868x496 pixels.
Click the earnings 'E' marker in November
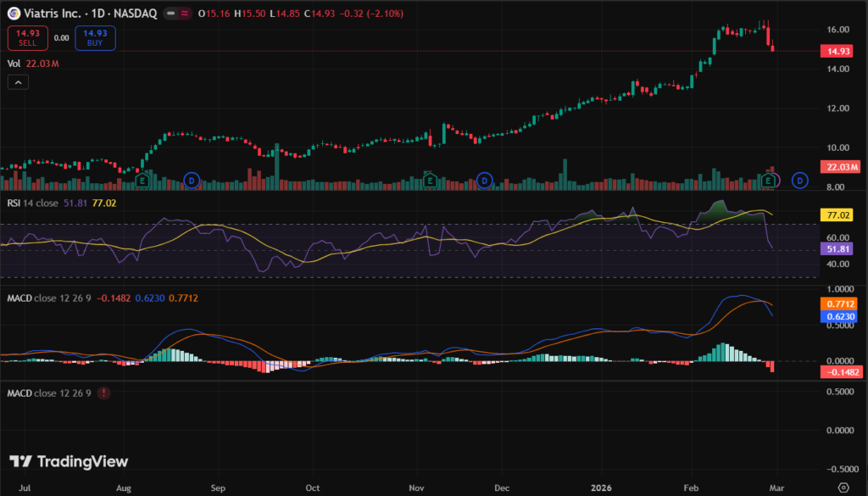coord(431,180)
